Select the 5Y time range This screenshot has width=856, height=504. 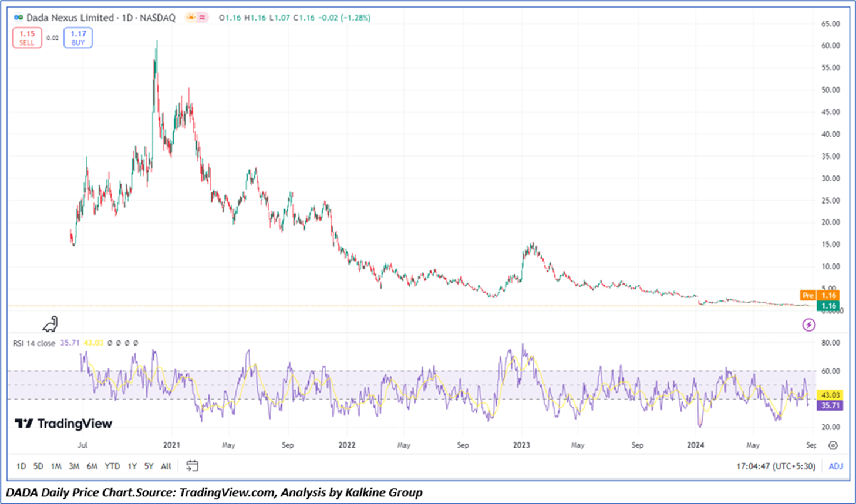pyautogui.click(x=149, y=466)
